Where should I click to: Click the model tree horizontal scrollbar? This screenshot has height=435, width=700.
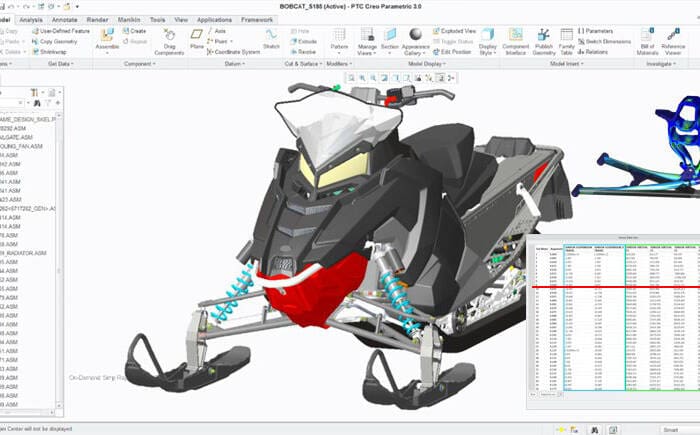click(x=28, y=412)
